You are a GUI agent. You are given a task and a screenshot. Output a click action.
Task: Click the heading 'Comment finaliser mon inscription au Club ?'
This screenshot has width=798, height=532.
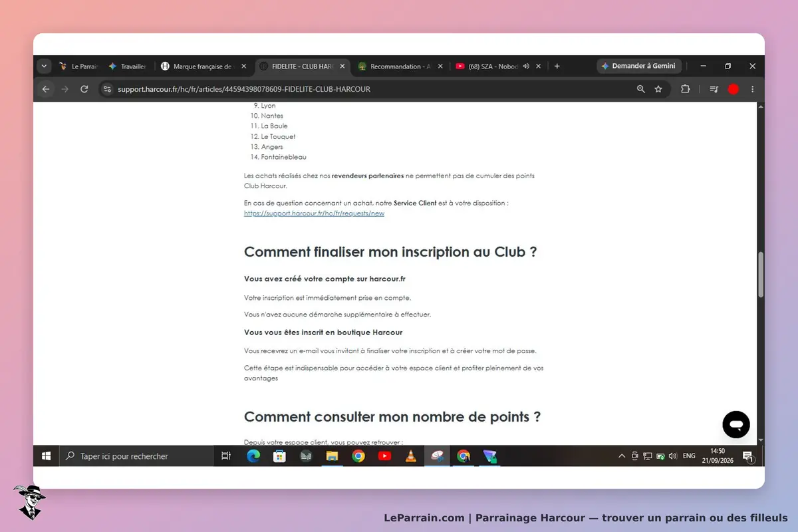[390, 252]
